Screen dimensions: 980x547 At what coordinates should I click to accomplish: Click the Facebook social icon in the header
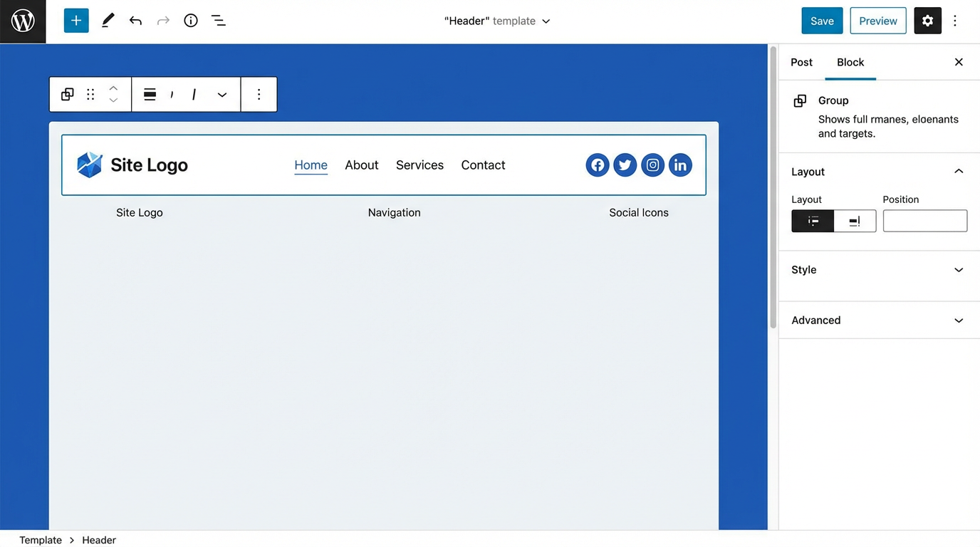pos(597,165)
